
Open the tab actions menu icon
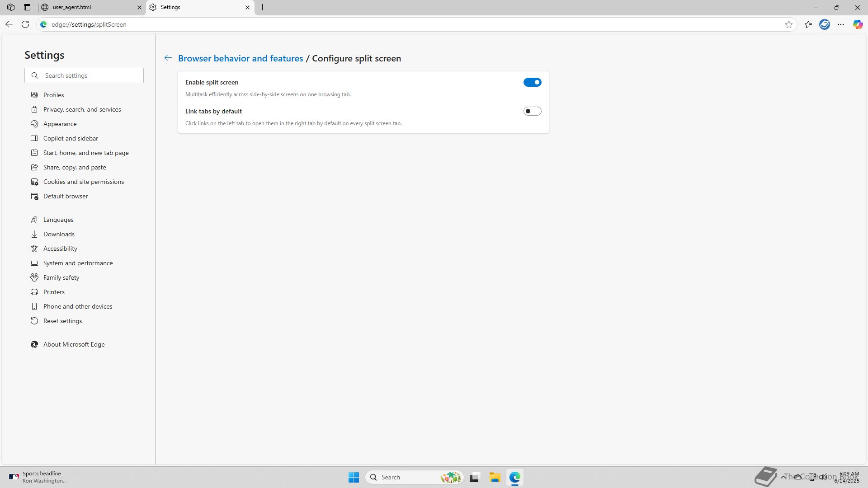click(27, 7)
